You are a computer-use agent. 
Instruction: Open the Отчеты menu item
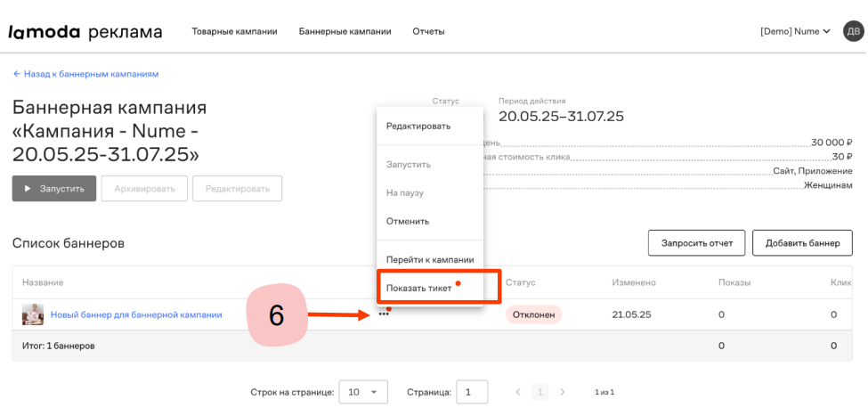pos(428,31)
